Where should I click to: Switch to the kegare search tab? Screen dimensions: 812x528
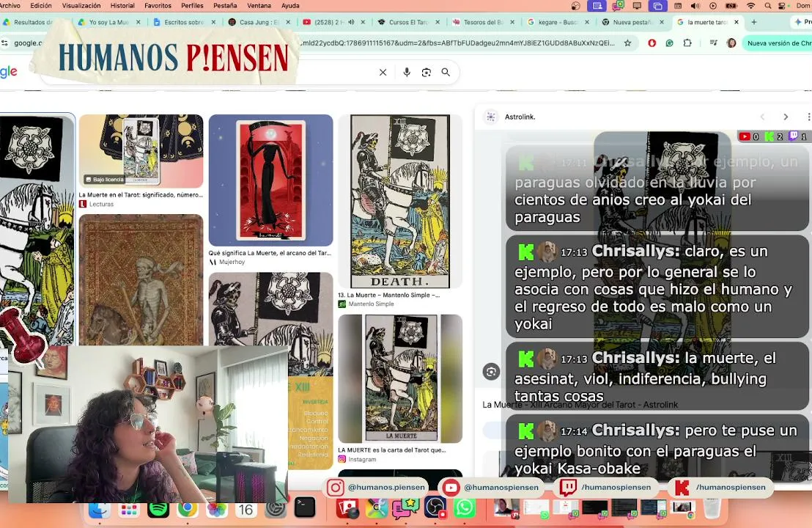pos(557,22)
